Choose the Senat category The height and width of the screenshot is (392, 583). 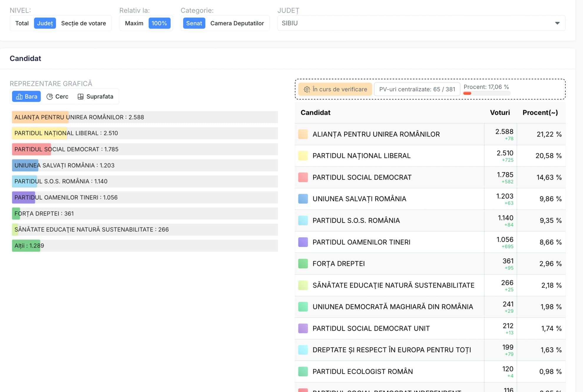194,23
